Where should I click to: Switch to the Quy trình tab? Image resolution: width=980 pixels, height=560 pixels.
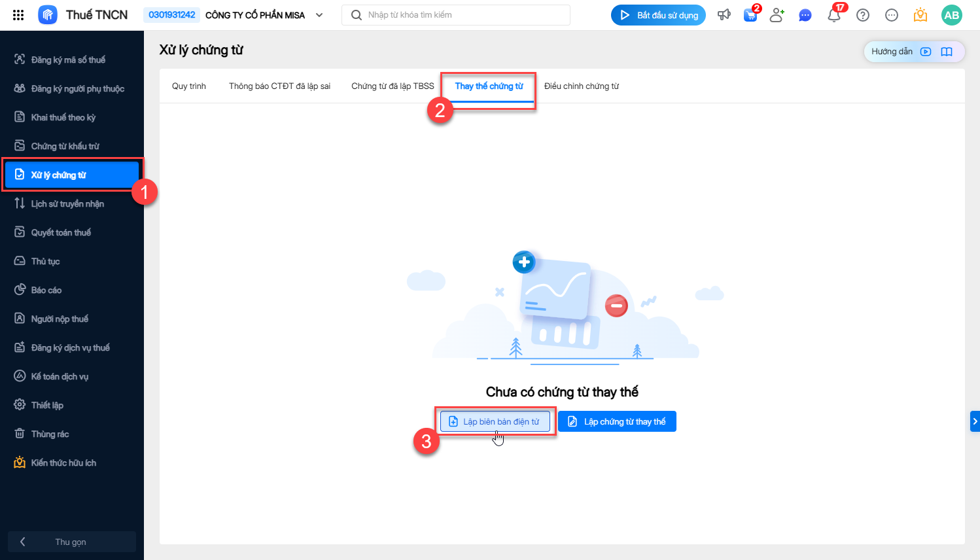(x=189, y=86)
